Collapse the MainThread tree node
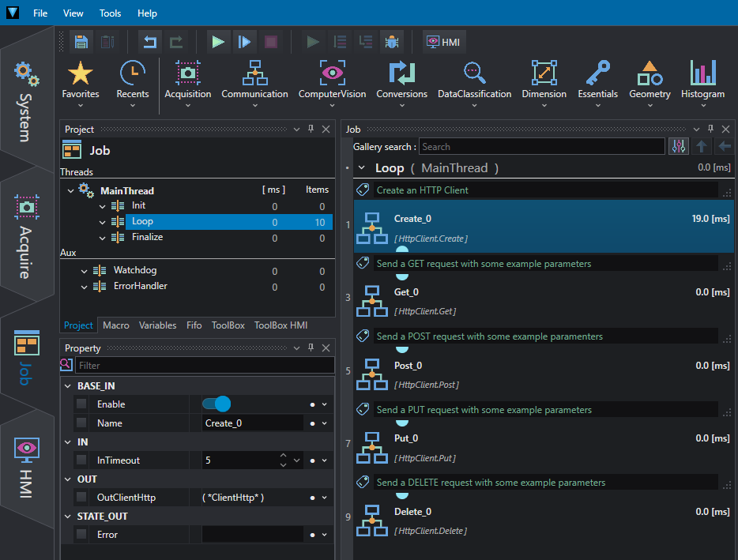 [x=70, y=190]
